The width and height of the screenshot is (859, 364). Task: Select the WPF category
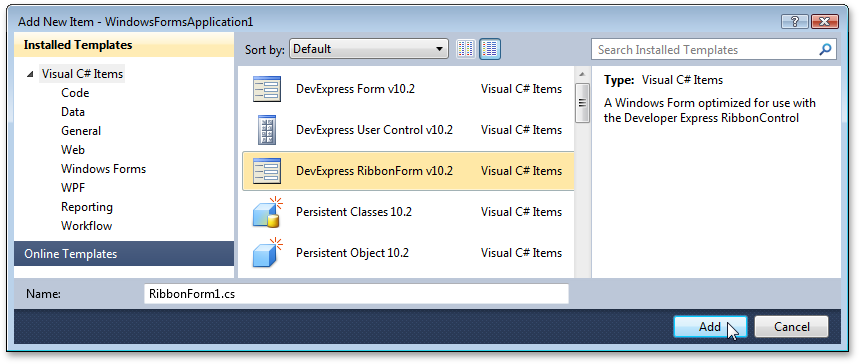point(73,188)
